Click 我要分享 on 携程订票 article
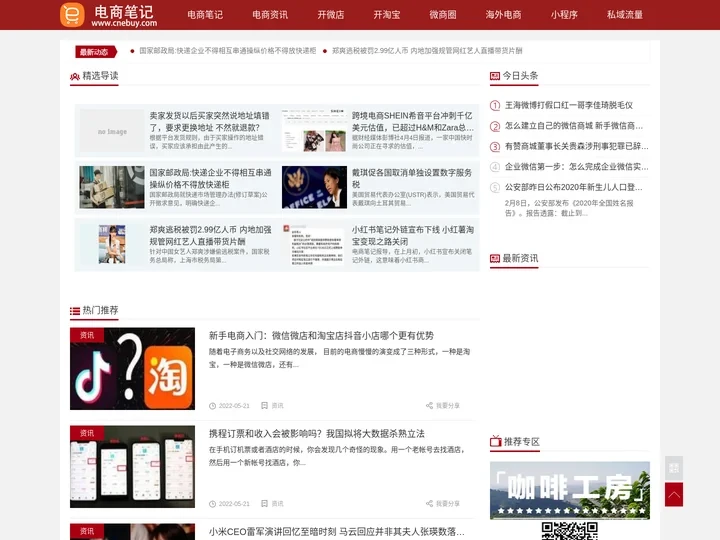 (448, 504)
